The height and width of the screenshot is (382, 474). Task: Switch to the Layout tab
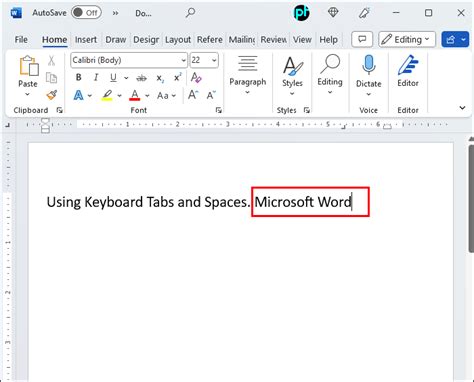(x=178, y=39)
